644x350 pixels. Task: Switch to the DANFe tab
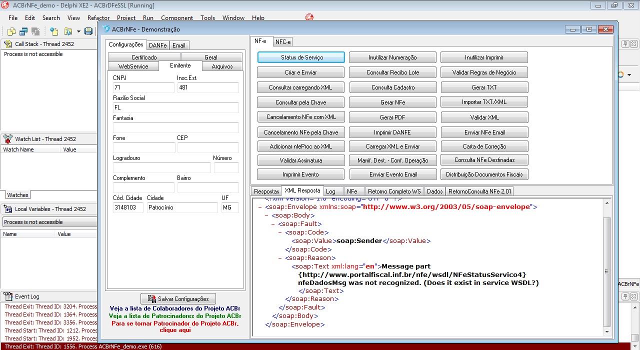point(158,45)
